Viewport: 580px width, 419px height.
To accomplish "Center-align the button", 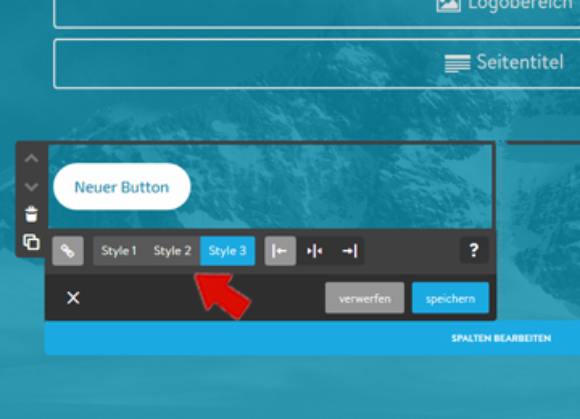I will (314, 251).
